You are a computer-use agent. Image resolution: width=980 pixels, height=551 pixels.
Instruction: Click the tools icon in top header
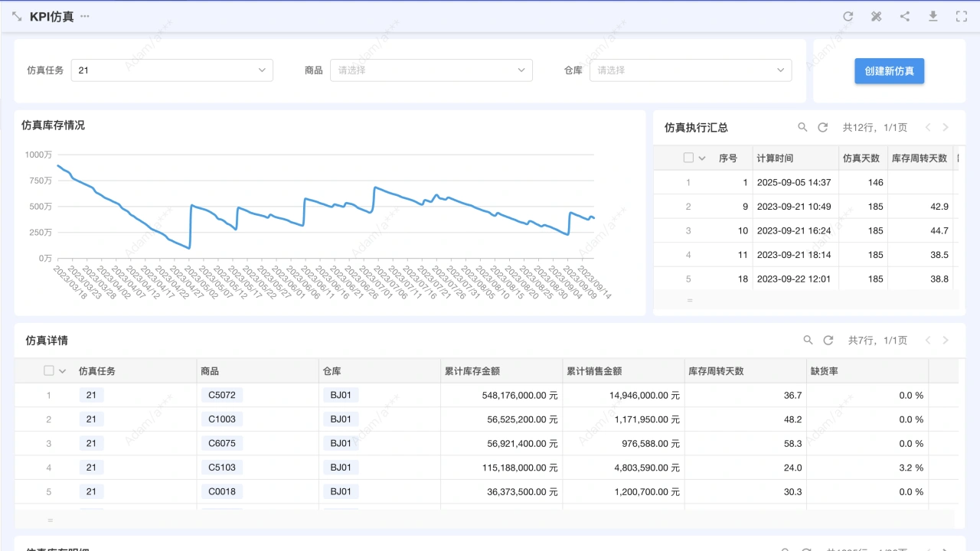(876, 16)
